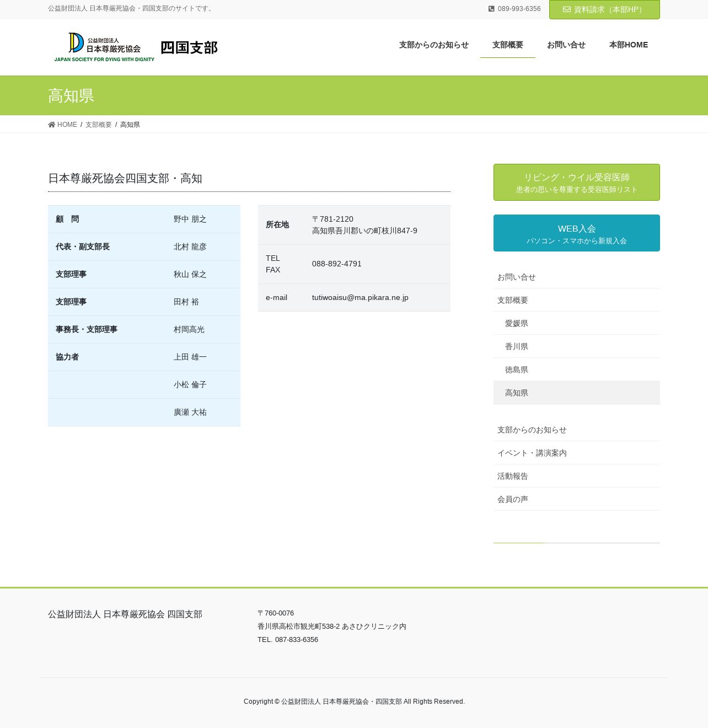
Task: Click the 所在地 label in the contact table
Action: [277, 224]
